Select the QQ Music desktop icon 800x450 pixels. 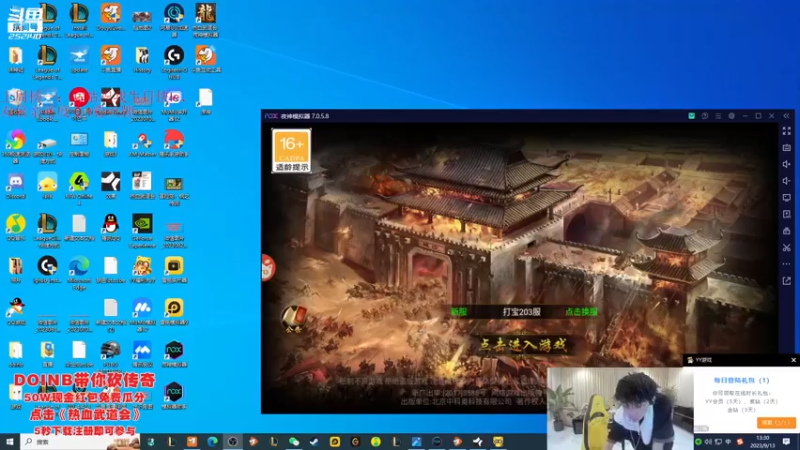pyautogui.click(x=16, y=228)
